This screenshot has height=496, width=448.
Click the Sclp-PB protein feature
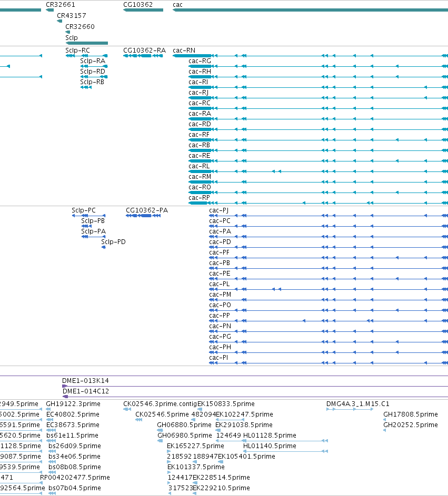click(86, 226)
